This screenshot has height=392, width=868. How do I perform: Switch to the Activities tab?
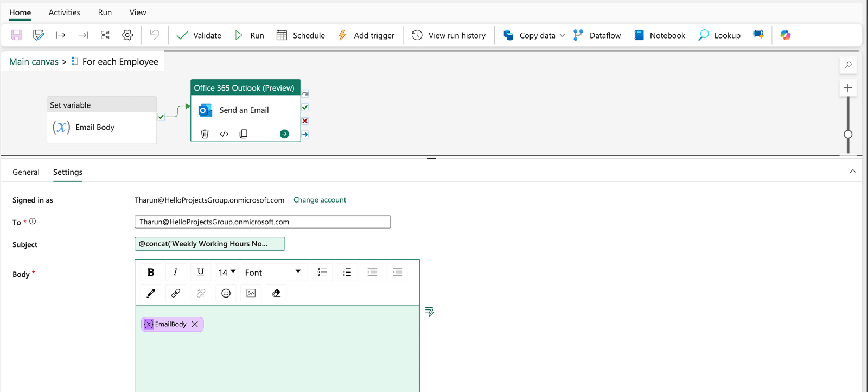click(64, 12)
